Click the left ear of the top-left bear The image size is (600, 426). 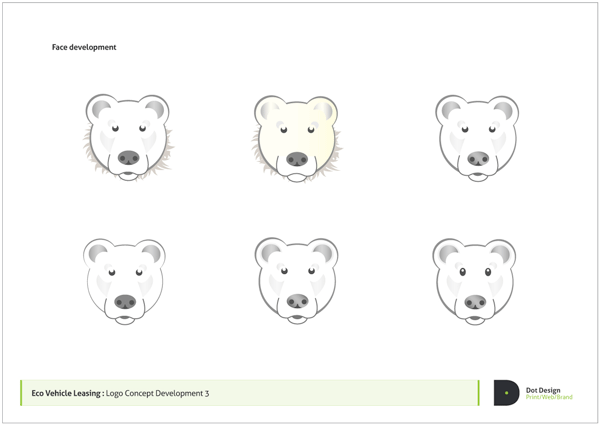click(101, 108)
